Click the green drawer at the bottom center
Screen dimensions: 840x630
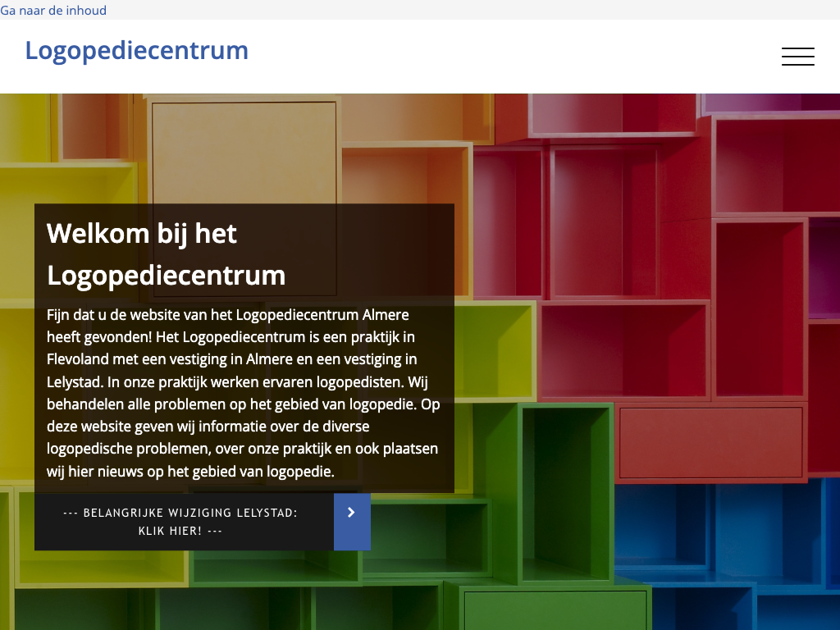tap(555, 610)
